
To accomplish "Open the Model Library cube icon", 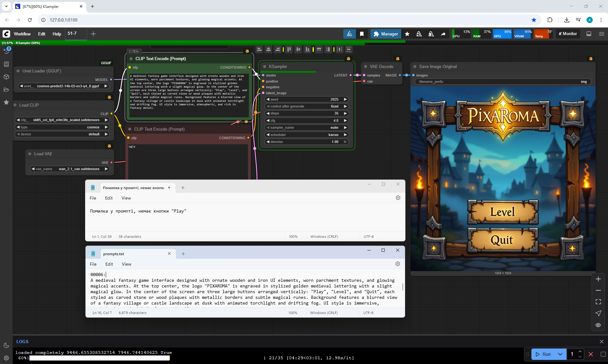I will (6, 77).
